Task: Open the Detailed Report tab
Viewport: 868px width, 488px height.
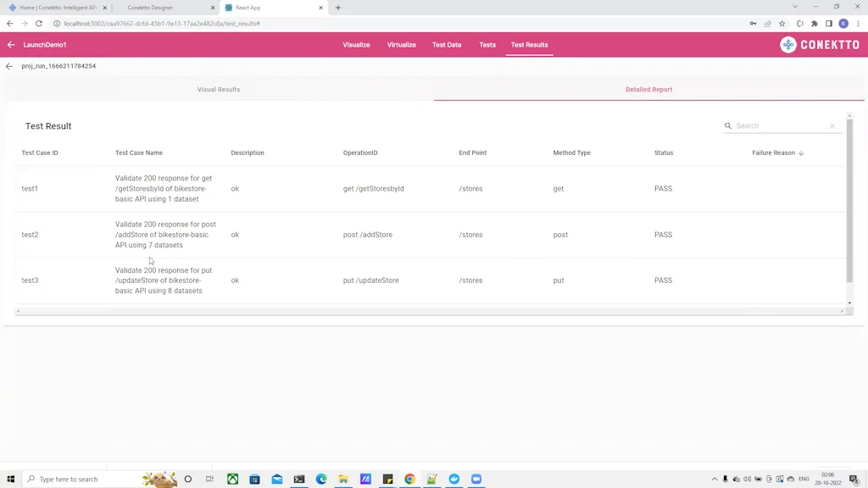Action: (x=649, y=89)
